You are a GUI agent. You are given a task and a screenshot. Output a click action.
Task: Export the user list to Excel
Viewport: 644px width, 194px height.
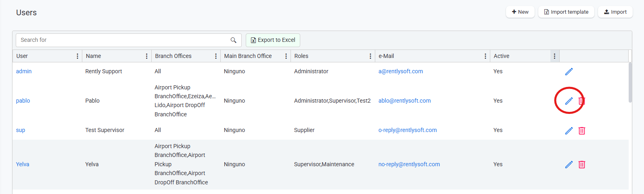273,40
